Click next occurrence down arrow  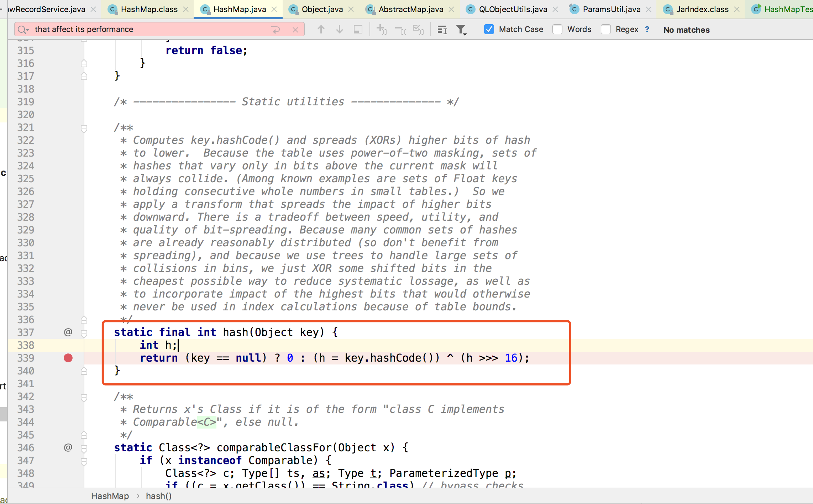tap(339, 30)
